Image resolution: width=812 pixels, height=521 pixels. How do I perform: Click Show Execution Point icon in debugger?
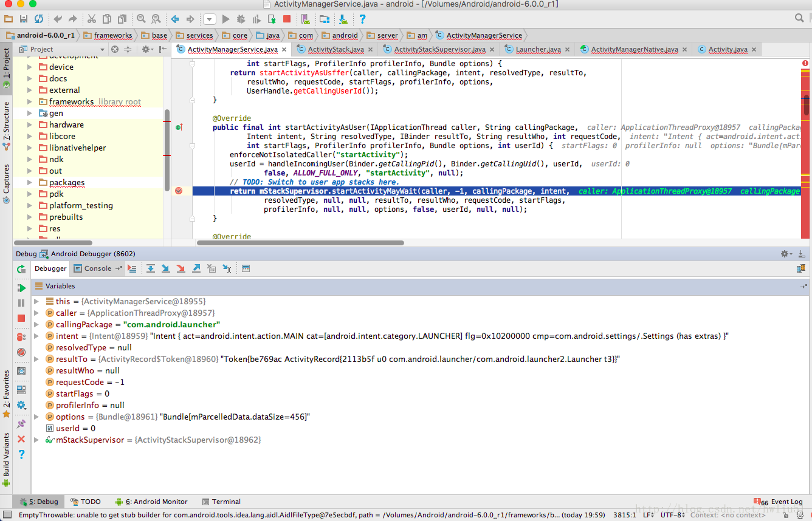coord(132,268)
